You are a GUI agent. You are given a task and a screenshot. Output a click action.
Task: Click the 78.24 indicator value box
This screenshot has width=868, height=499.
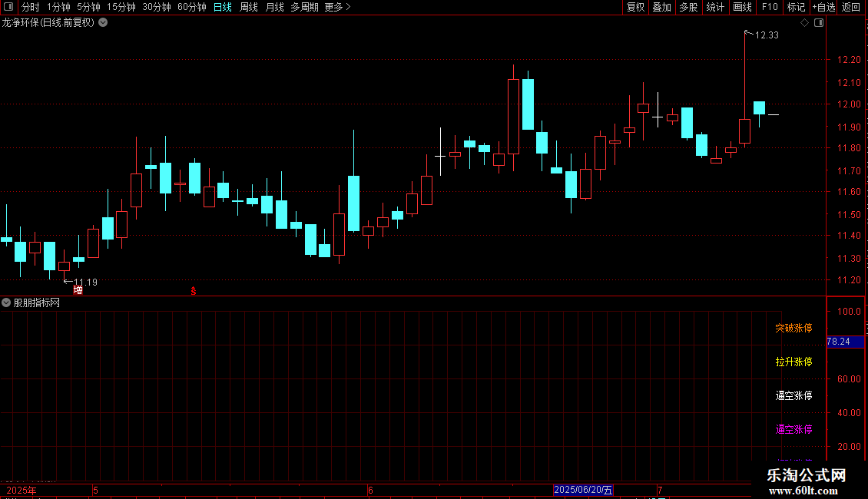845,342
